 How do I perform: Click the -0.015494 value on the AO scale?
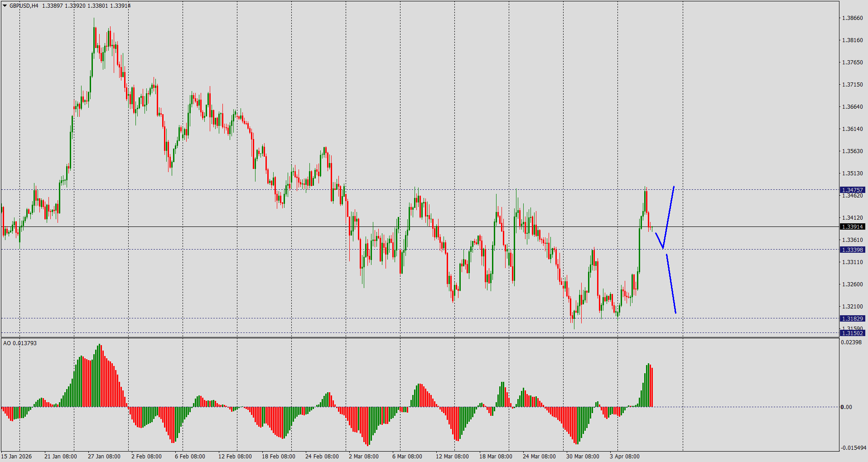(x=854, y=448)
